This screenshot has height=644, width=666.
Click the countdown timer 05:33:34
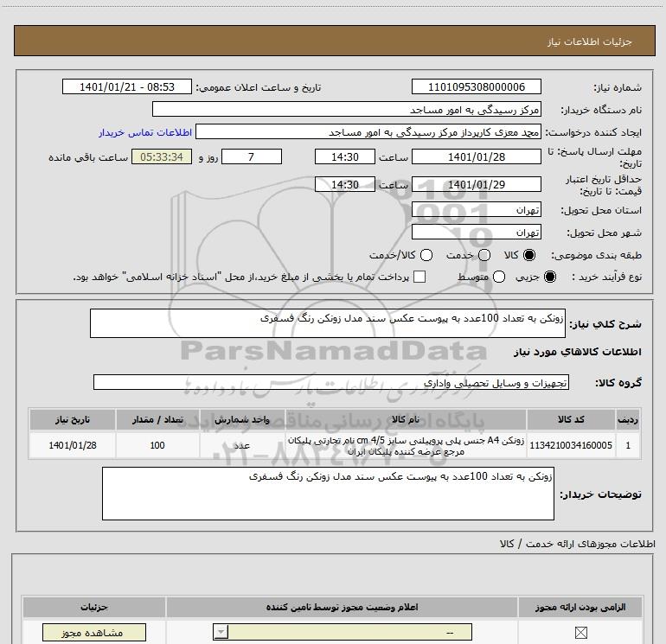[x=162, y=157]
